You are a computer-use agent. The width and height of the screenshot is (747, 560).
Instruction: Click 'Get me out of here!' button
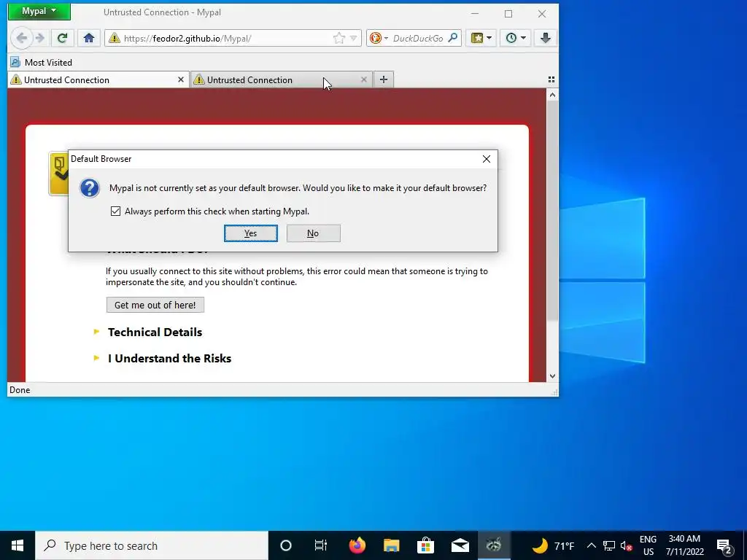point(155,306)
